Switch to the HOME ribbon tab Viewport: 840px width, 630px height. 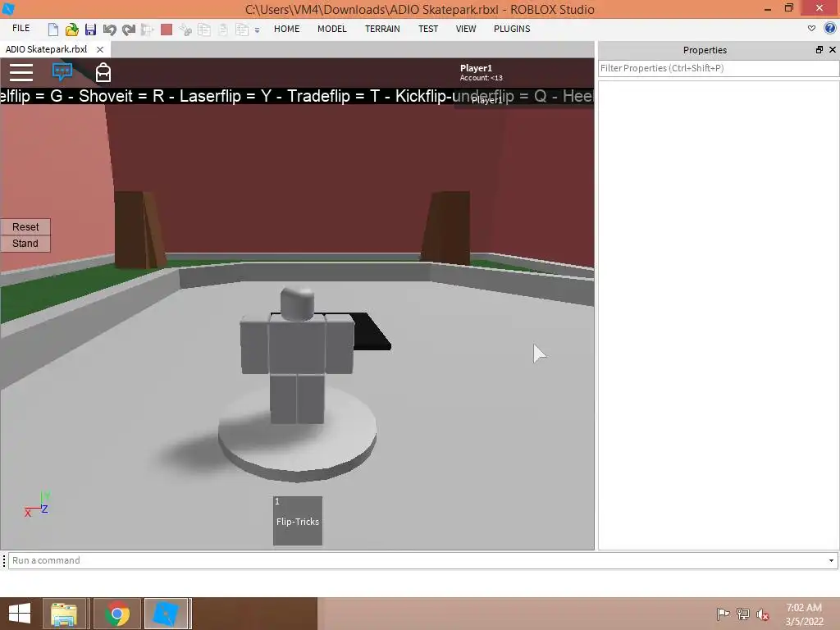286,29
